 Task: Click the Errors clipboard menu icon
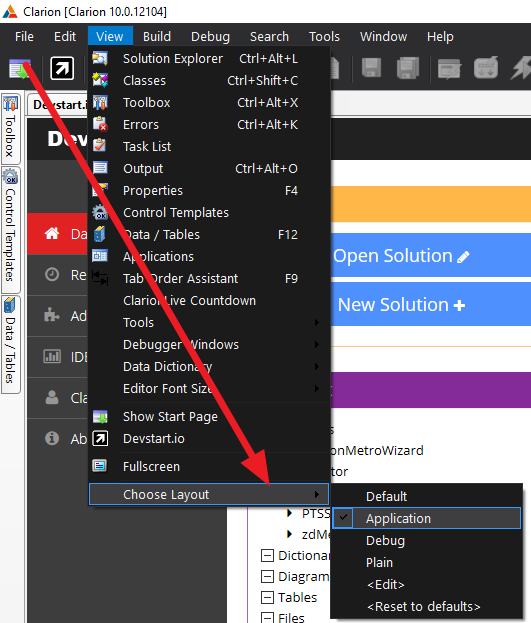pyautogui.click(x=100, y=124)
